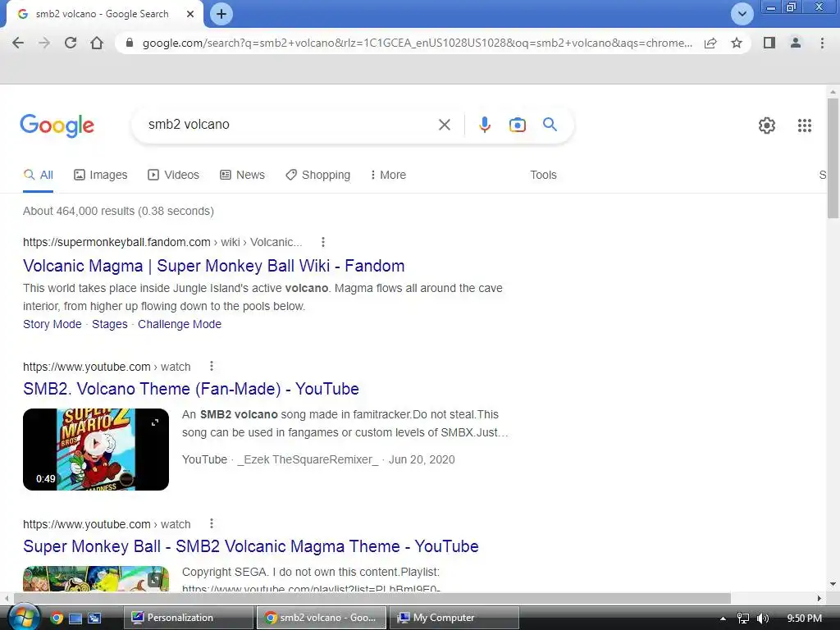Viewport: 840px width, 630px height.
Task: Open options for Volcanic Magma Theme result
Action: click(212, 524)
